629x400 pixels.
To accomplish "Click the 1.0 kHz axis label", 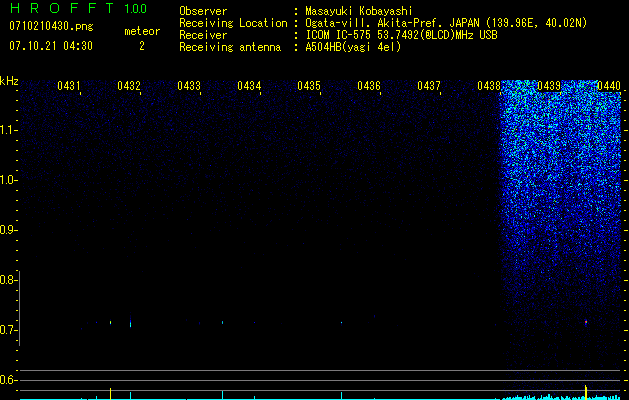I will (x=7, y=181).
